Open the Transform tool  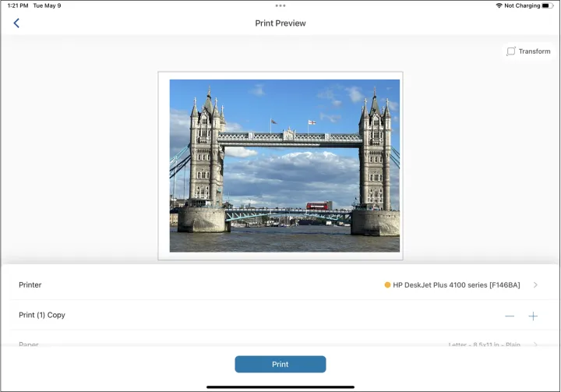pyautogui.click(x=528, y=51)
